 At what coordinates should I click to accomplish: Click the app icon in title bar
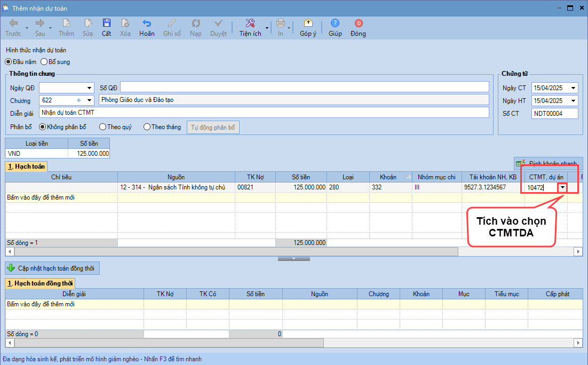pyautogui.click(x=5, y=8)
